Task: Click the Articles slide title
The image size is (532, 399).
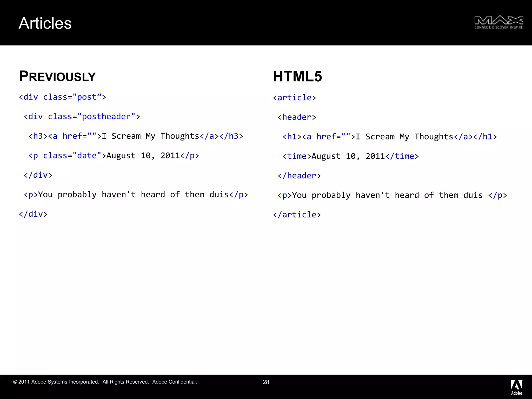Action: [x=45, y=23]
